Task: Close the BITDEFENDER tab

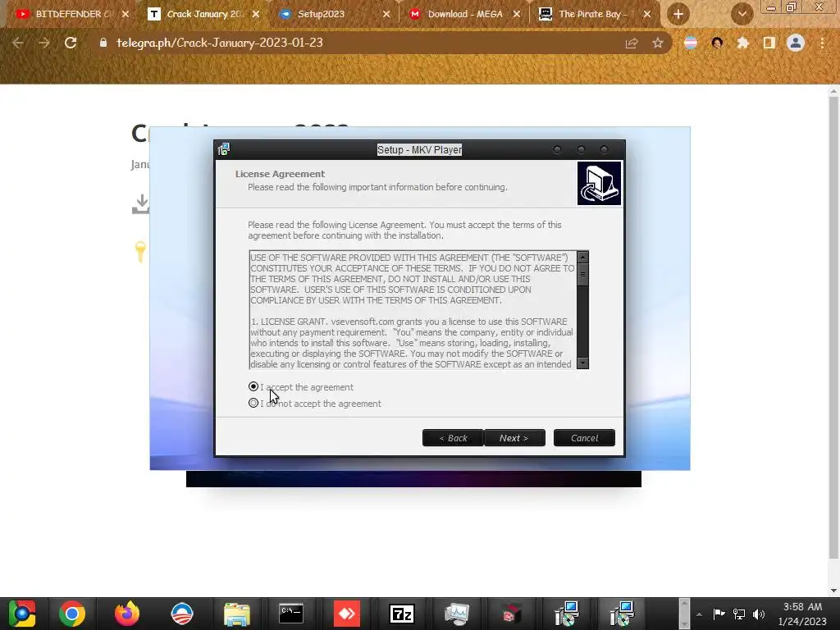Action: [x=126, y=14]
